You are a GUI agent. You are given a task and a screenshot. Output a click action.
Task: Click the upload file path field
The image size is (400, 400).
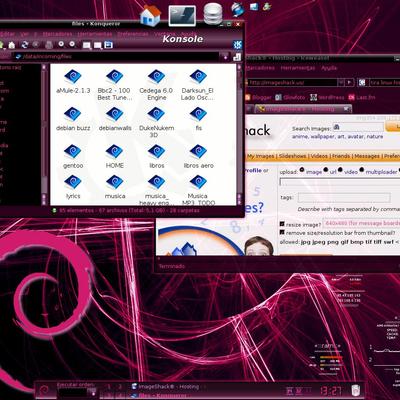[340, 182]
